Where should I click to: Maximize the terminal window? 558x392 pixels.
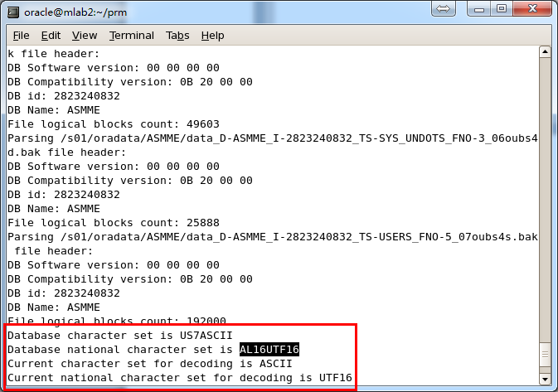tap(502, 10)
